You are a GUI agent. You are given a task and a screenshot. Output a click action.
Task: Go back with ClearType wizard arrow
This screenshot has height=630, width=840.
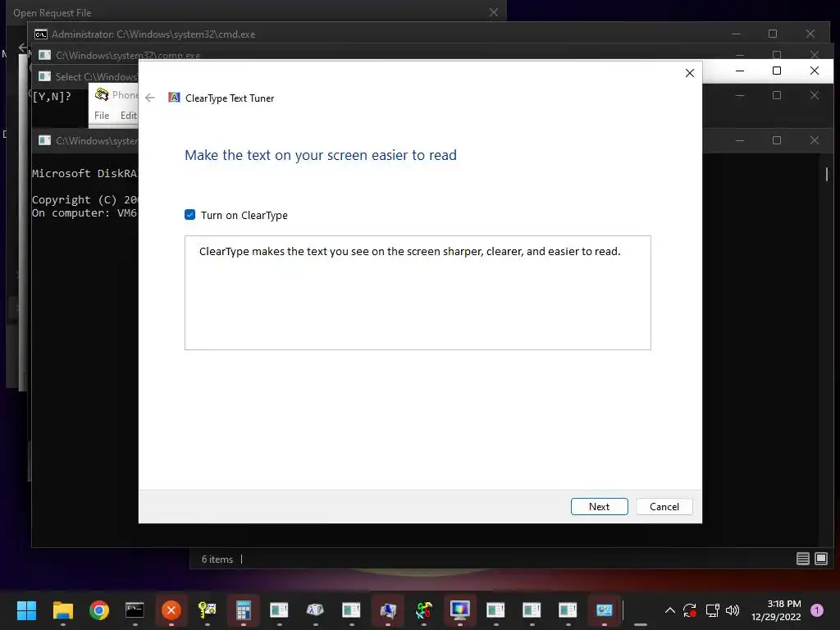point(150,98)
